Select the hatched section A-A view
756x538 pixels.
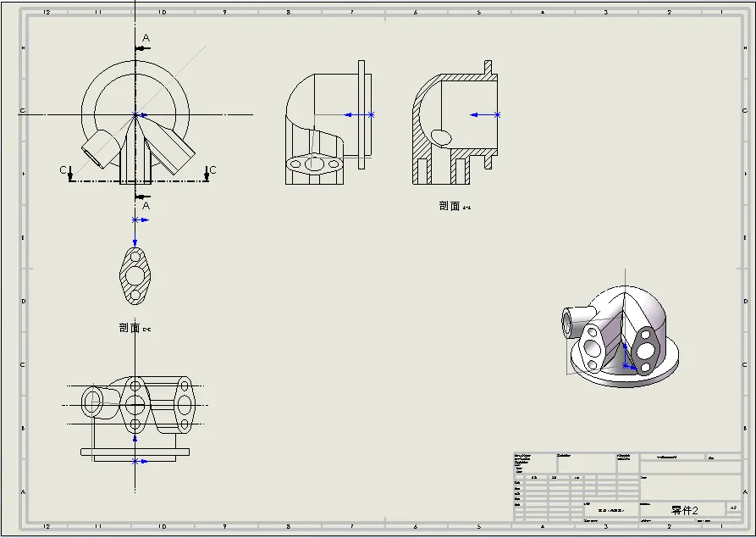pos(453,127)
